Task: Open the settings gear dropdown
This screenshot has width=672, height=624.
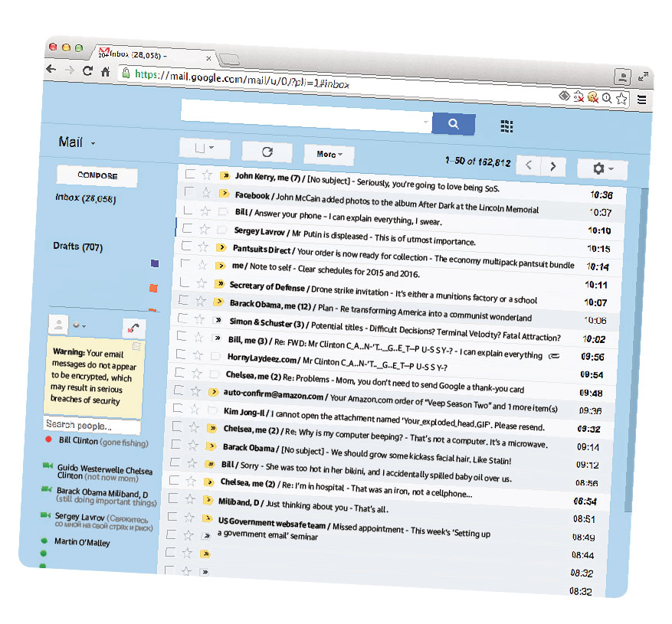Action: (602, 168)
